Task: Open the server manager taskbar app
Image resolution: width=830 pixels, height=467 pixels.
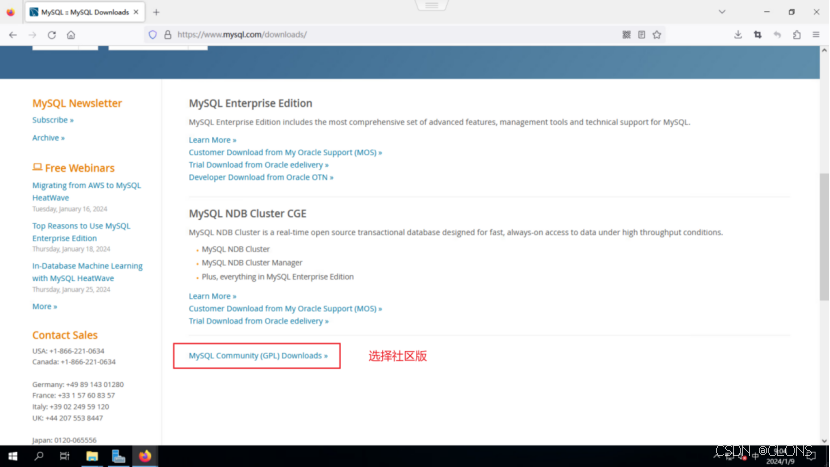Action: coord(119,456)
